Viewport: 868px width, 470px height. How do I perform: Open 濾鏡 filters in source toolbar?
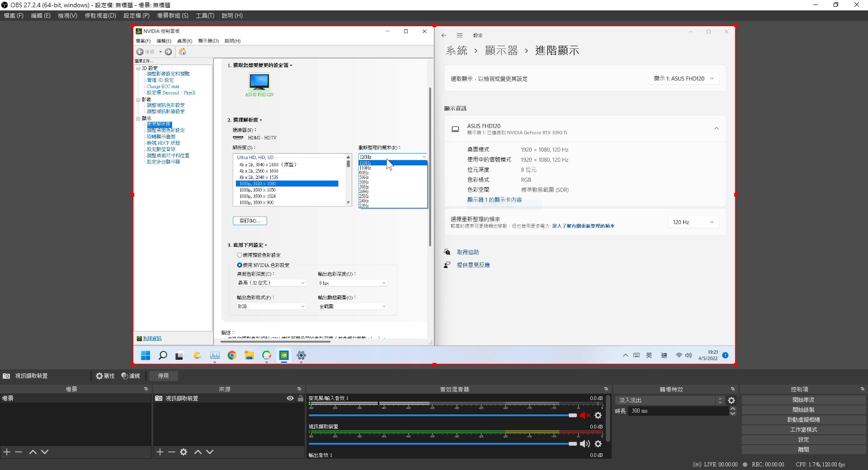click(x=131, y=376)
